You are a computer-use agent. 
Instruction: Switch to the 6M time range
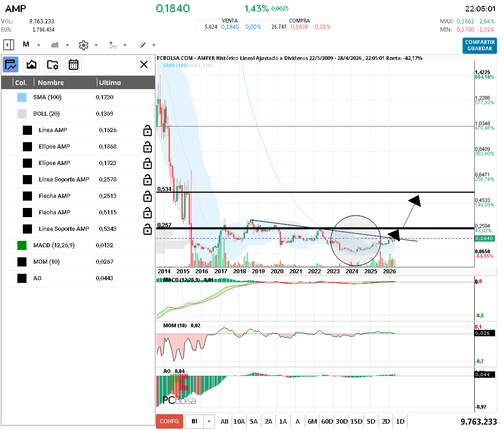312,421
